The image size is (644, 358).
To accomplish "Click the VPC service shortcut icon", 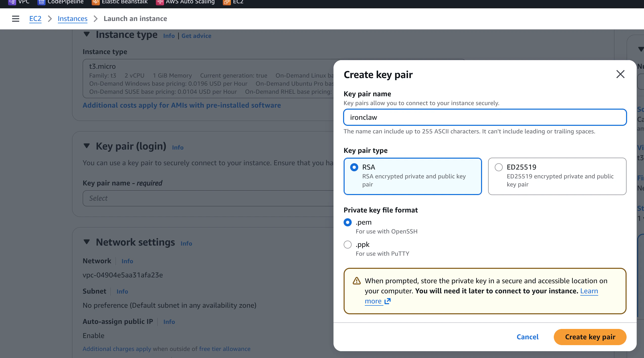I will click(x=12, y=2).
